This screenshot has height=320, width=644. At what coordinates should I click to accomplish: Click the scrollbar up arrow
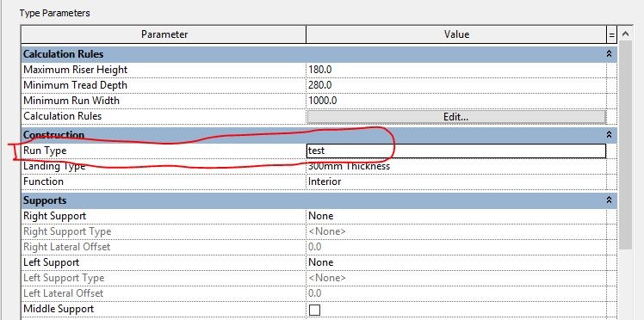tap(626, 34)
